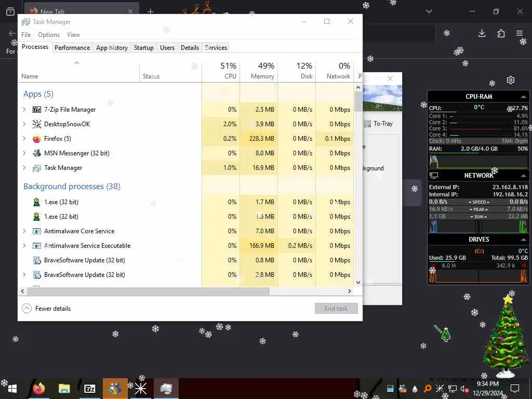Switch to the Performance tab
The image size is (532, 399).
72,47
